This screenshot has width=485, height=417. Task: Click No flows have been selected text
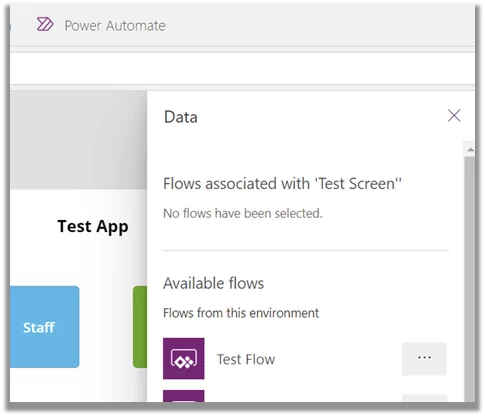(x=243, y=213)
